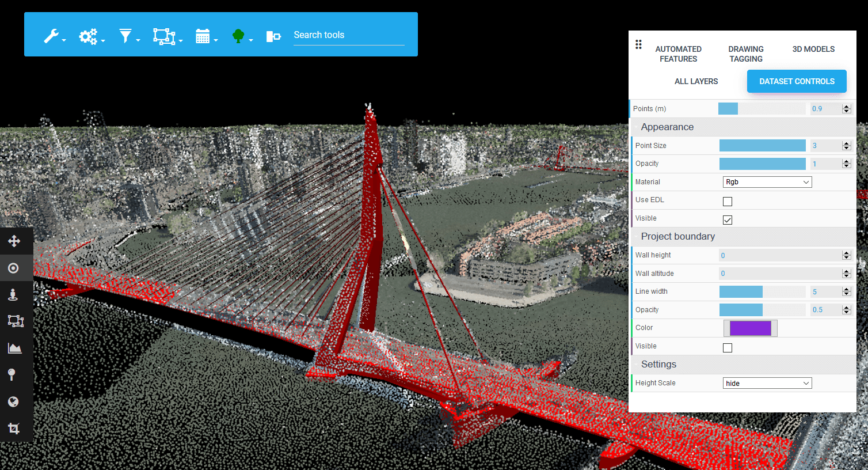Open the calendar menu in toolbar
Screen dimensions: 868x470
click(203, 36)
